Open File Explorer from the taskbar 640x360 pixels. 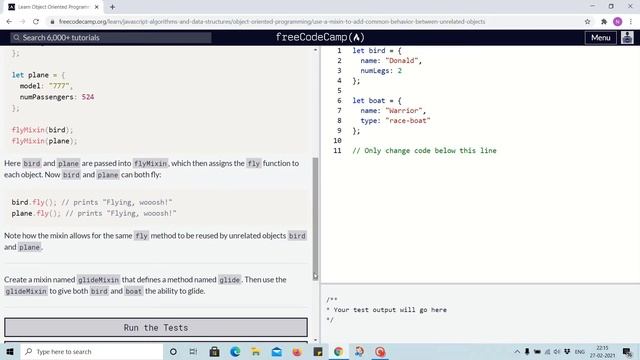click(256, 351)
